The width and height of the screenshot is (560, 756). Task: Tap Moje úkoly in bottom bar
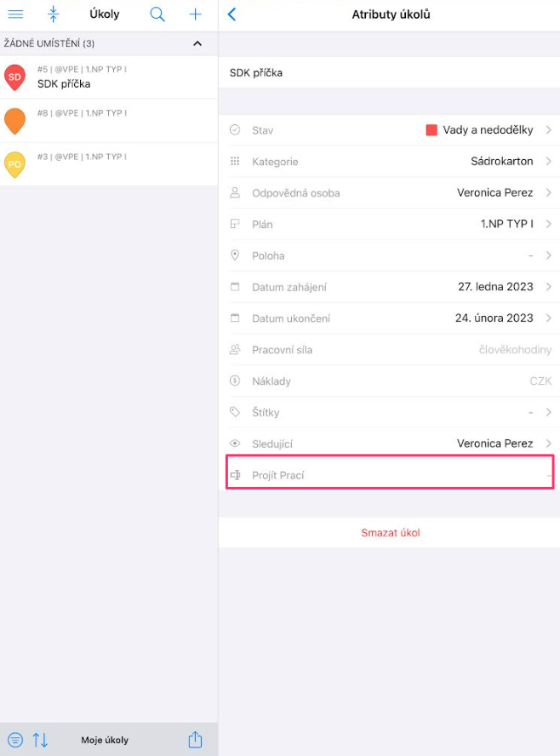105,740
